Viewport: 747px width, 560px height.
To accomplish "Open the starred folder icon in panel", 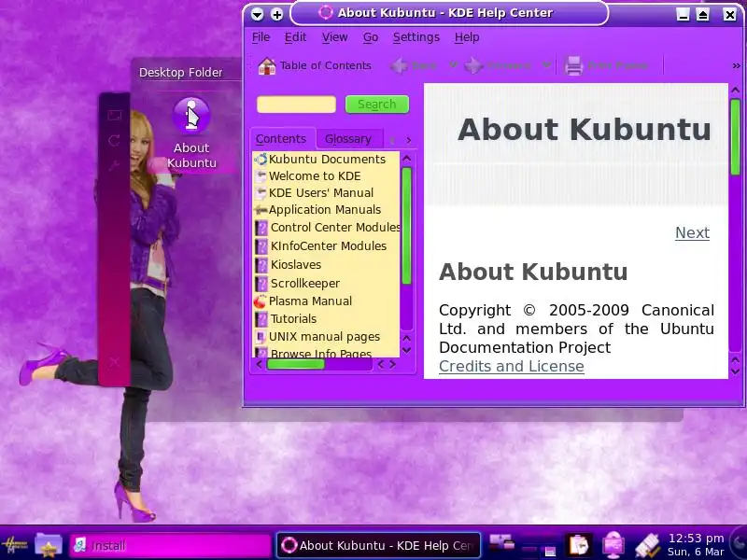I will click(x=49, y=545).
